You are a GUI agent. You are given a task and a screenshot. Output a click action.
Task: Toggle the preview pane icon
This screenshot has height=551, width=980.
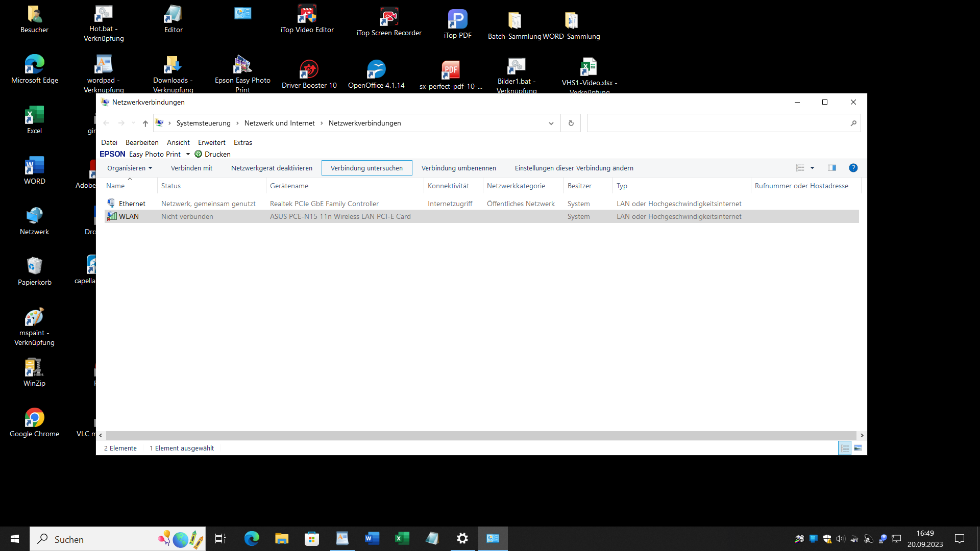831,168
